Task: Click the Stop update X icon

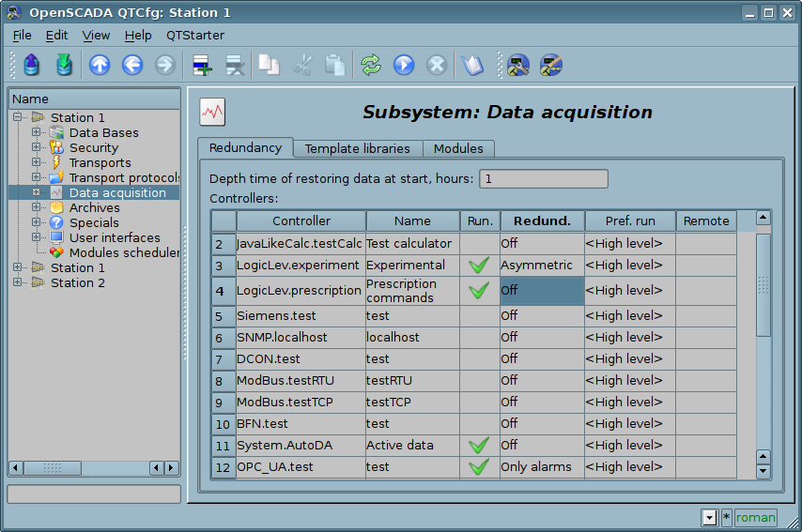Action: [x=437, y=66]
